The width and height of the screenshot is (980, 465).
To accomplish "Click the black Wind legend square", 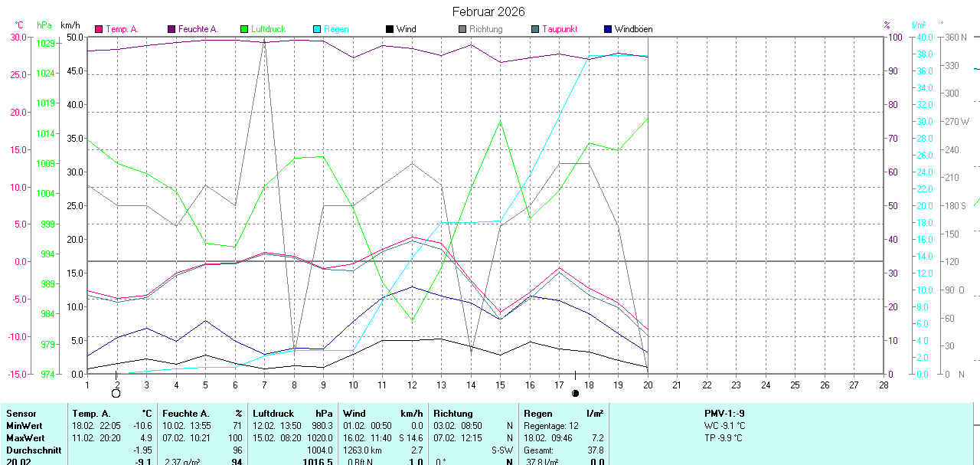I will (x=390, y=29).
